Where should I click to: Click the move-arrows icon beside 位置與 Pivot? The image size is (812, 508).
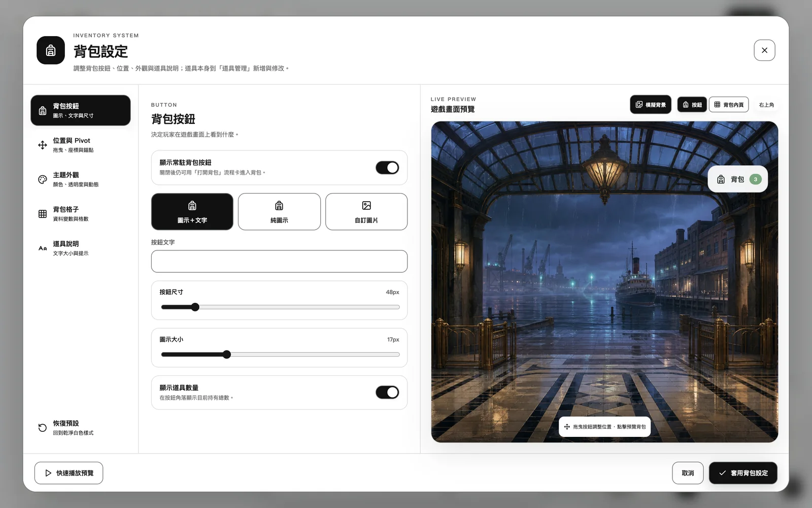(x=43, y=145)
